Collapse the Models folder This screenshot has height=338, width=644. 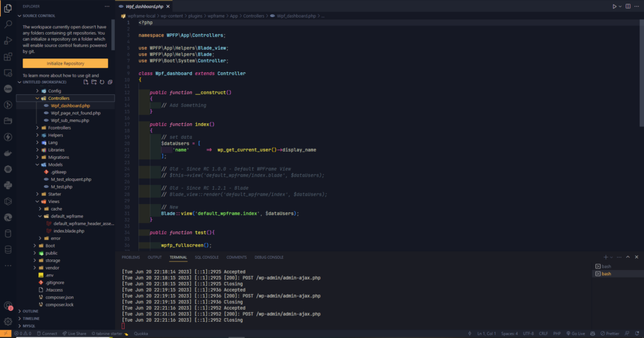coord(55,165)
